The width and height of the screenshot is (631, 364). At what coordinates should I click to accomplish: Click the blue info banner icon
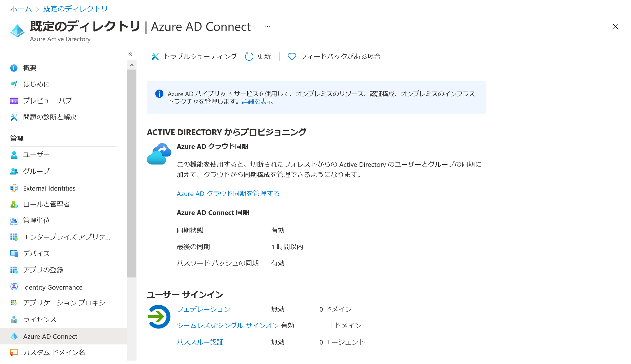159,94
